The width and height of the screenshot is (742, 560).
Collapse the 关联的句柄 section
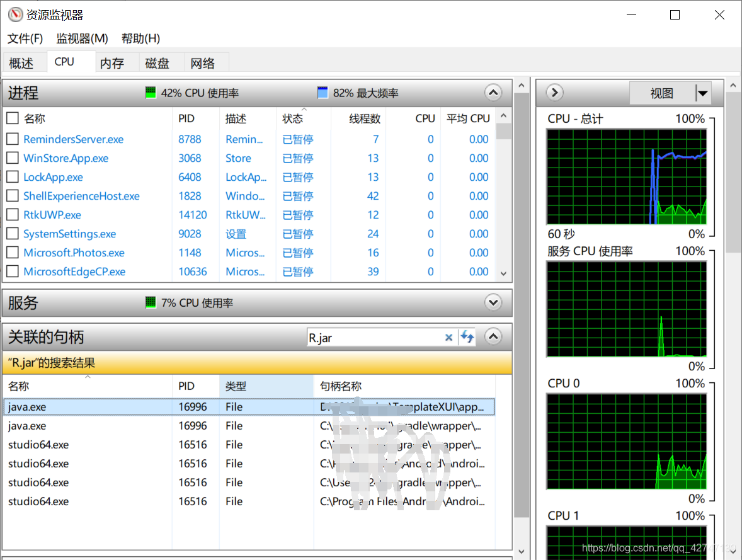(x=493, y=336)
